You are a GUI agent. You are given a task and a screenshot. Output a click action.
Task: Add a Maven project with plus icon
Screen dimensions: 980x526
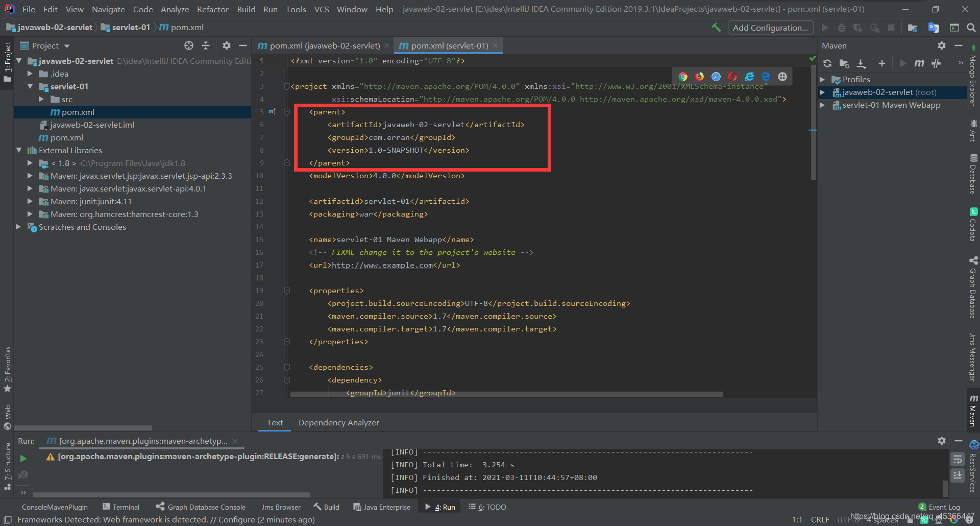click(881, 63)
